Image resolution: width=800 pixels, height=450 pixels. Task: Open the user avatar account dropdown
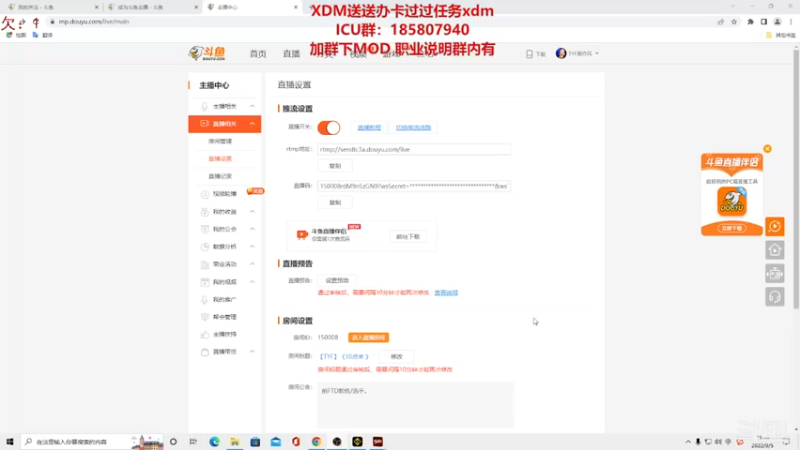tap(577, 53)
